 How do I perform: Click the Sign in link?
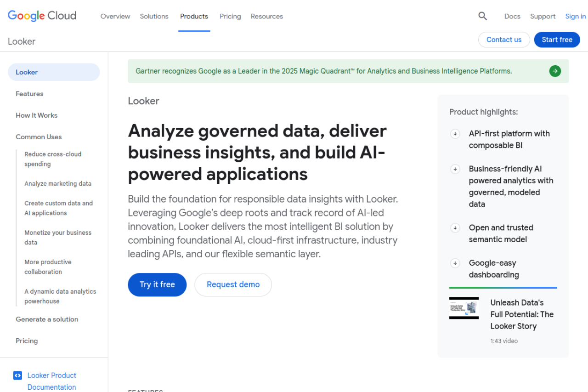coord(576,16)
